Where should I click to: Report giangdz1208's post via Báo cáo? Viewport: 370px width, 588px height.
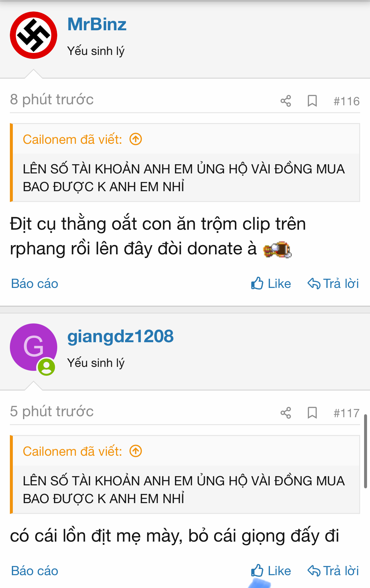coord(35,571)
